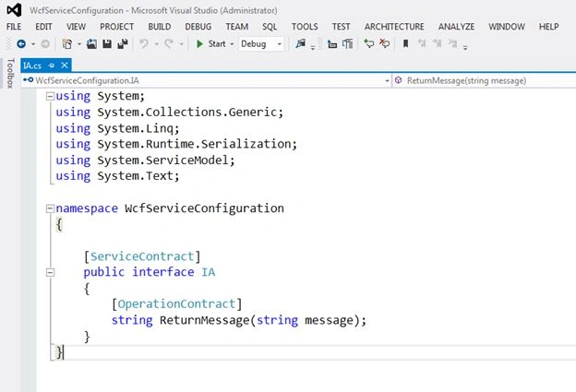Collapse the namespace WcfServiceConfiguration block

pos(50,208)
